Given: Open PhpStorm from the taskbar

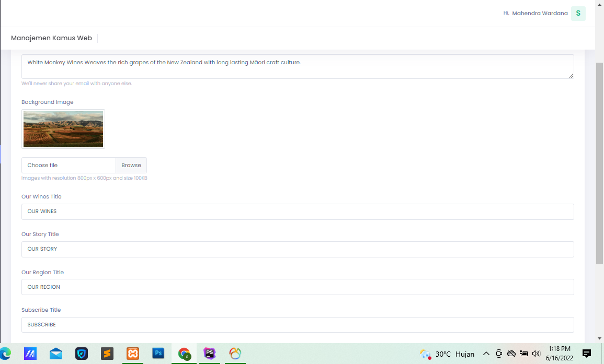Looking at the screenshot, I should coord(210,354).
